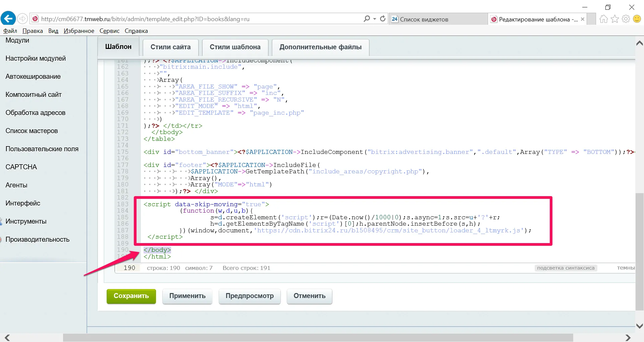Toggle syntax highlighting (подсветка синтаксиса)
Screen dimensions: 644x342
click(x=566, y=268)
